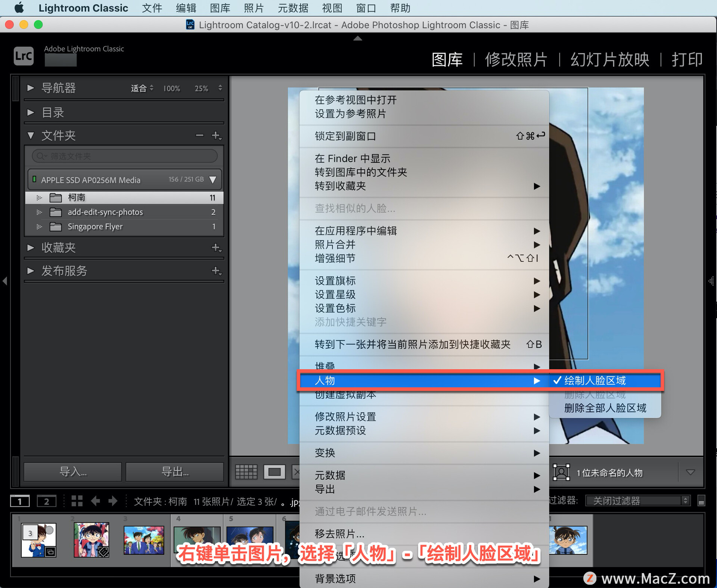
Task: Open the 编辑 menu in menu bar
Action: click(x=186, y=8)
